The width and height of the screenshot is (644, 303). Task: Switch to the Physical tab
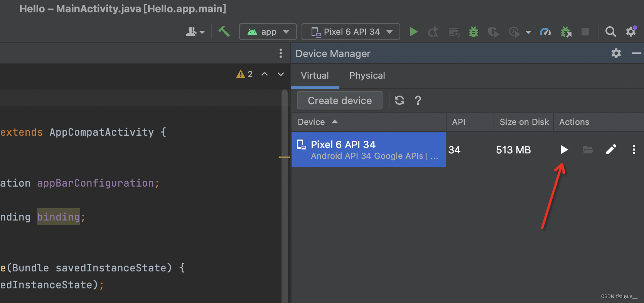coord(367,76)
